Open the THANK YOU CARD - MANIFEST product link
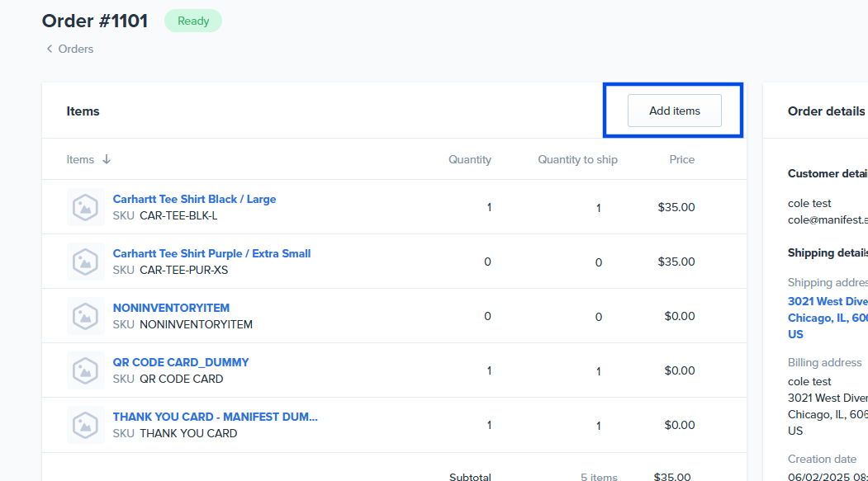 (215, 417)
